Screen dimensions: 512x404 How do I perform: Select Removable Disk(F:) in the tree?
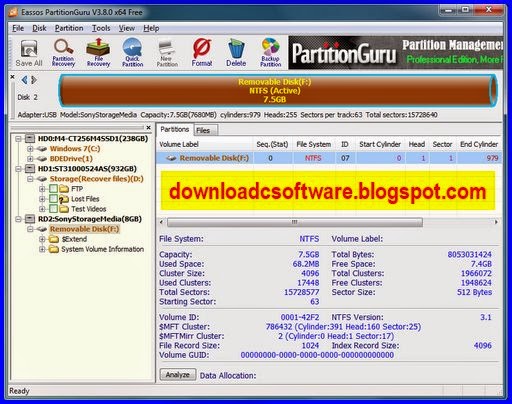84,229
